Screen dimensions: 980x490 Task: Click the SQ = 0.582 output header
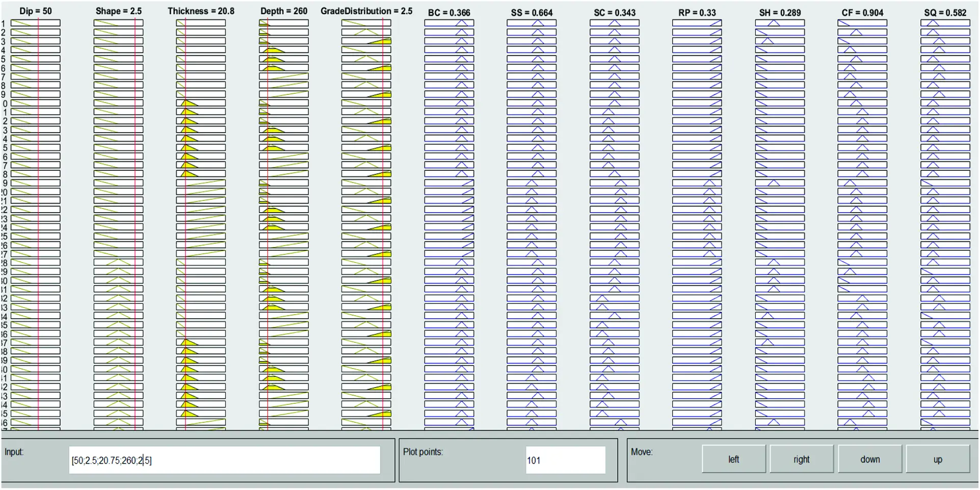tap(945, 11)
